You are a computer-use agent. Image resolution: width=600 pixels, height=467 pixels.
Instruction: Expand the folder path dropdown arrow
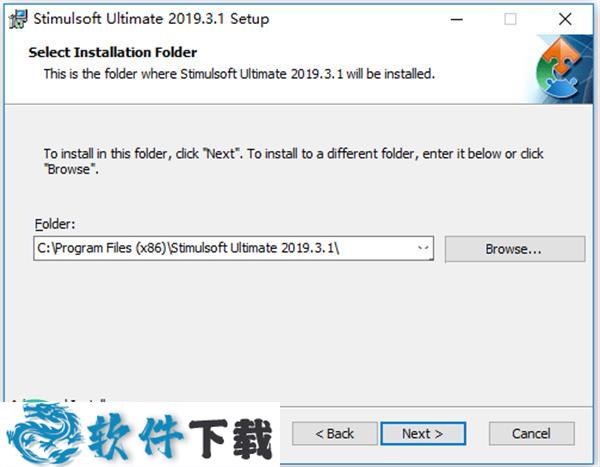423,248
